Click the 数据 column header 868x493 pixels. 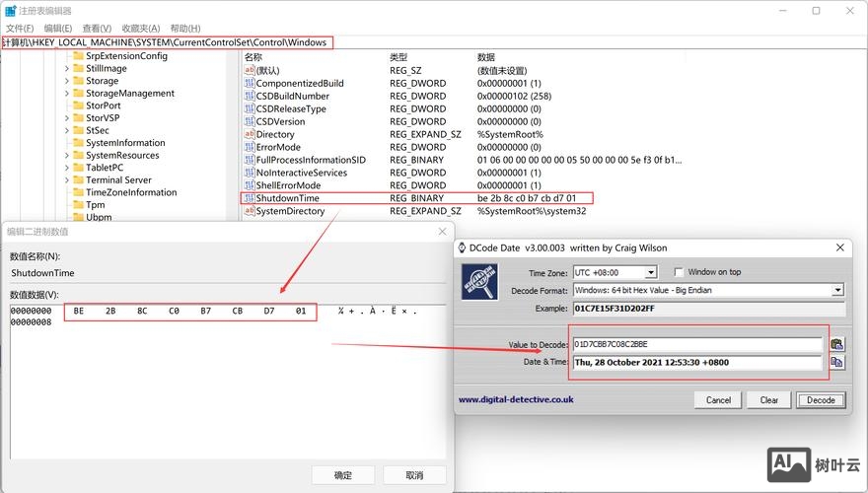pyautogui.click(x=486, y=57)
